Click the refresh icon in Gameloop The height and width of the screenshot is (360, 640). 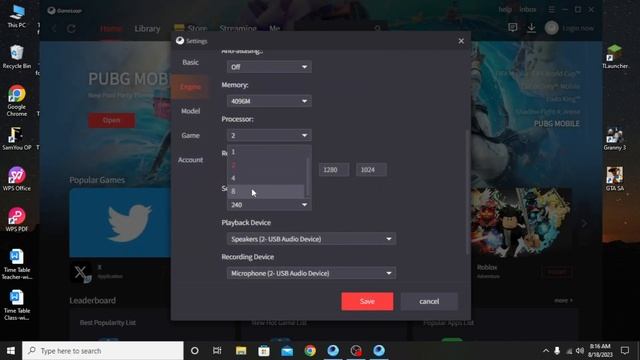click(x=71, y=29)
